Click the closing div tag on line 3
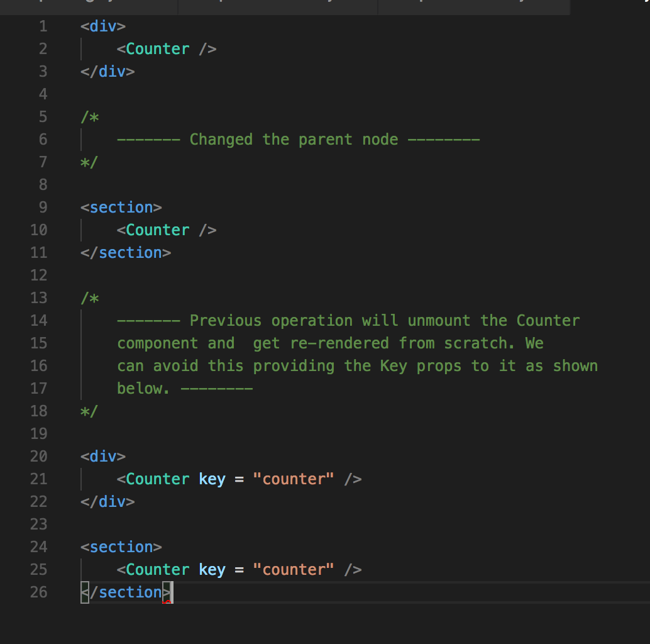Viewport: 650px width, 644px height. click(107, 71)
